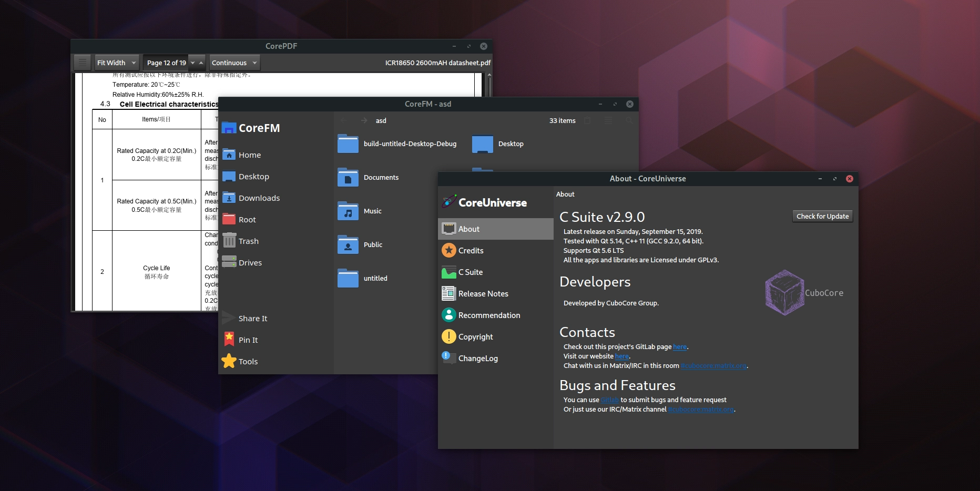980x491 pixels.
Task: Open the CorePDF hamburger menu button
Action: click(x=82, y=63)
